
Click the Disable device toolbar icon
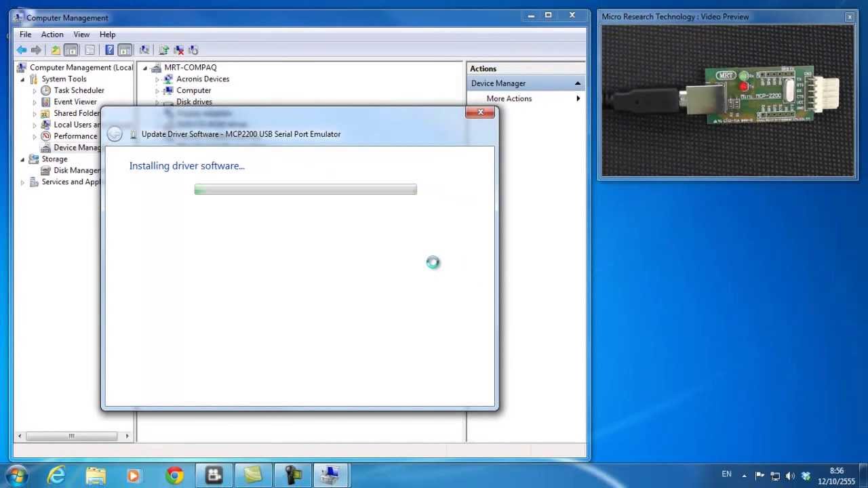[x=193, y=50]
